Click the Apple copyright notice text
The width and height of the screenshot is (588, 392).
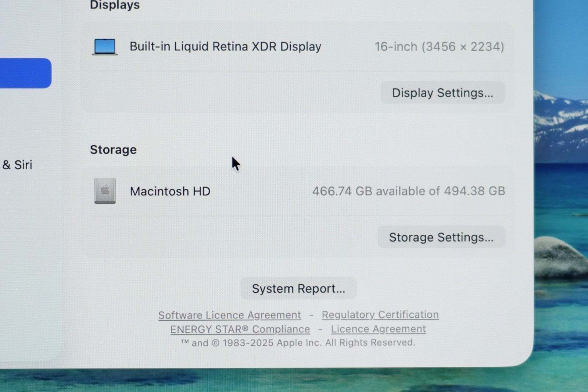pyautogui.click(x=298, y=343)
